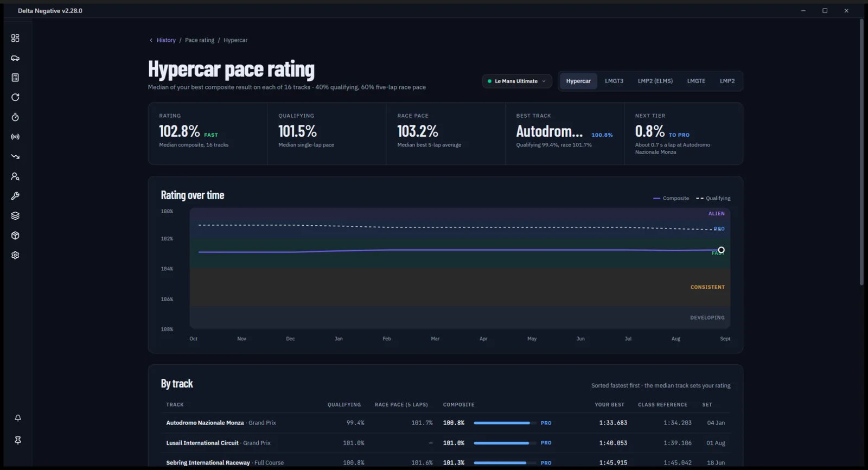
Task: Click the FAST rating badge
Action: pos(211,135)
